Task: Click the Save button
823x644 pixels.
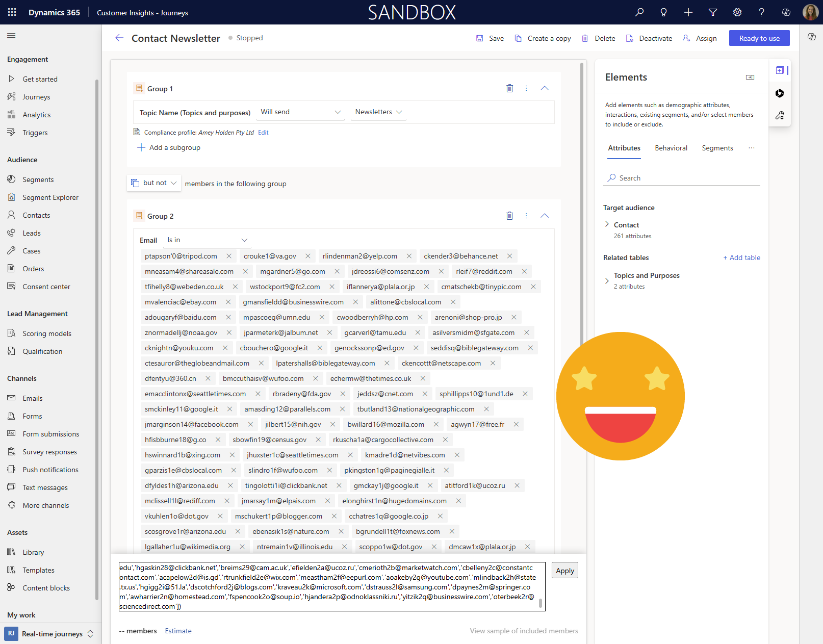Action: pos(490,38)
